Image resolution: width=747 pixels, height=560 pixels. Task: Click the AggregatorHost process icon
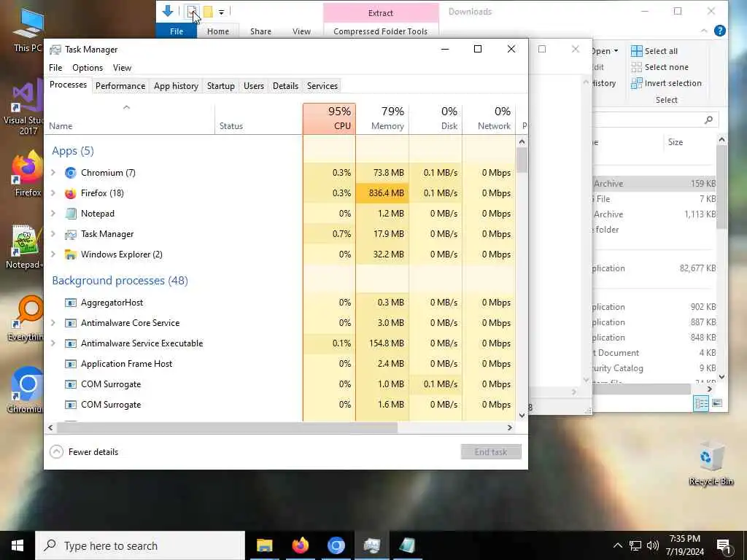pyautogui.click(x=71, y=303)
